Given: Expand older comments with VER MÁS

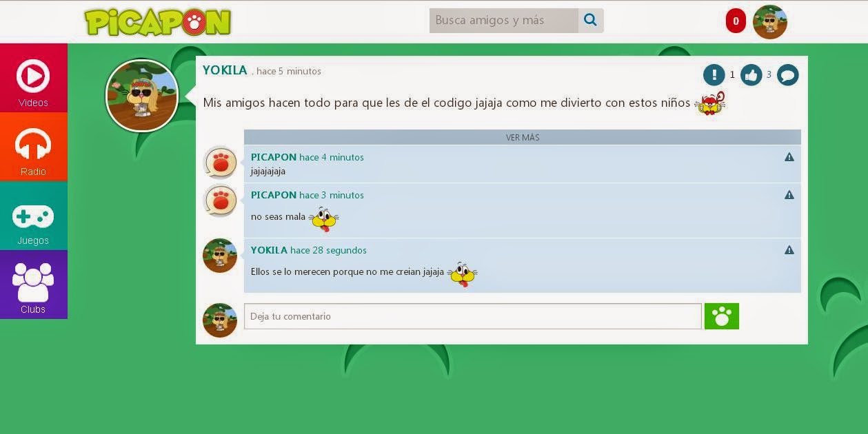Looking at the screenshot, I should 522,137.
